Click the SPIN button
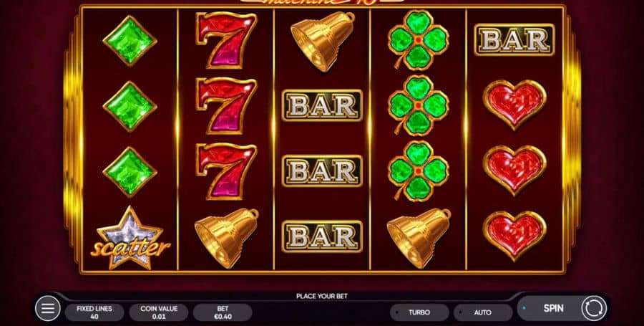The width and height of the screenshot is (644, 326). [553, 308]
